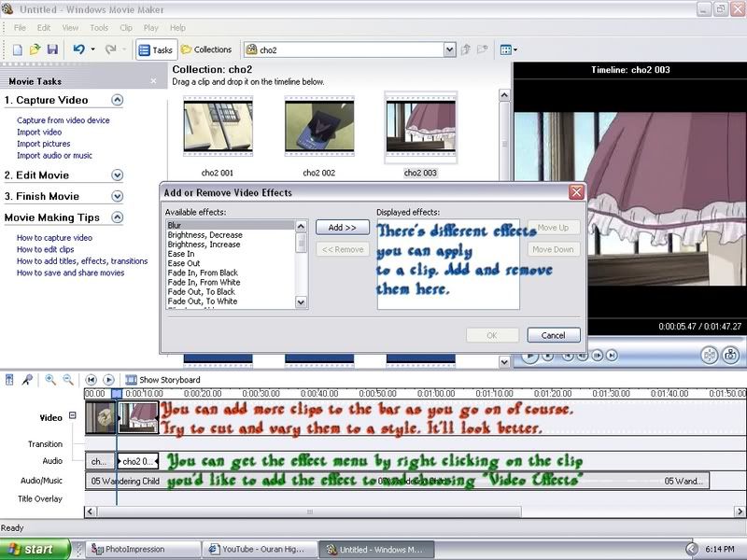Save the project with the floppy icon
Viewport: 747px width, 560px height.
52,49
